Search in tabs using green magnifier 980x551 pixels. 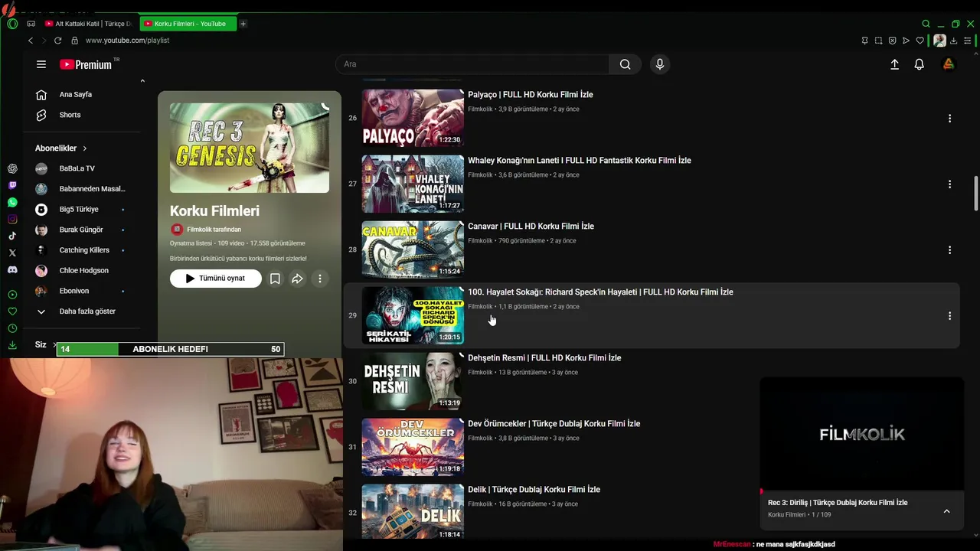pyautogui.click(x=926, y=24)
